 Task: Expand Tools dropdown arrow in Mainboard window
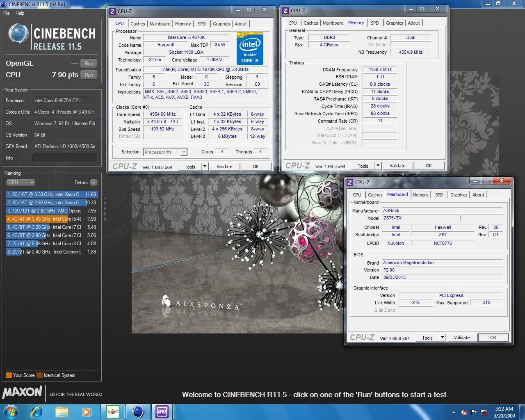442,338
